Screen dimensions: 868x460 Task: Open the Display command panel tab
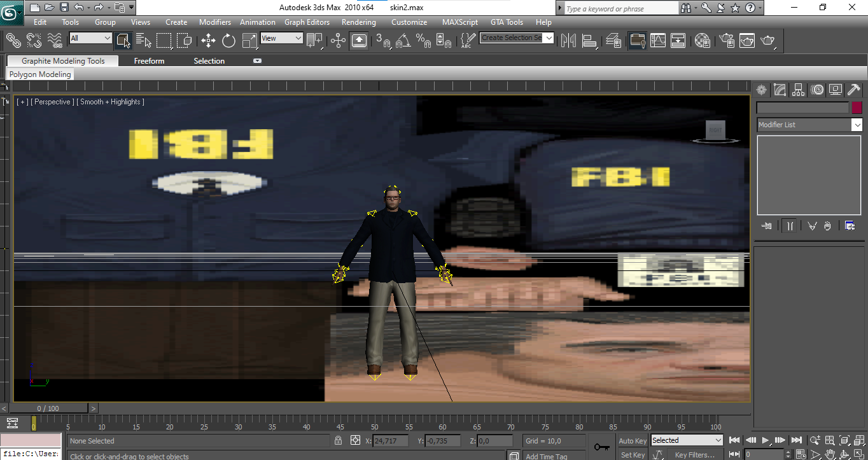pos(836,90)
